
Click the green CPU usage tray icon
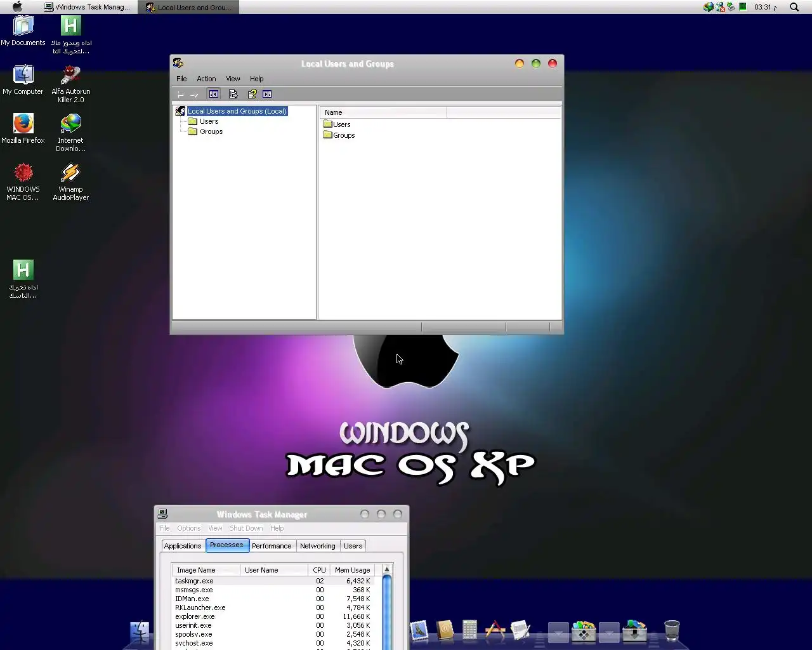(742, 7)
